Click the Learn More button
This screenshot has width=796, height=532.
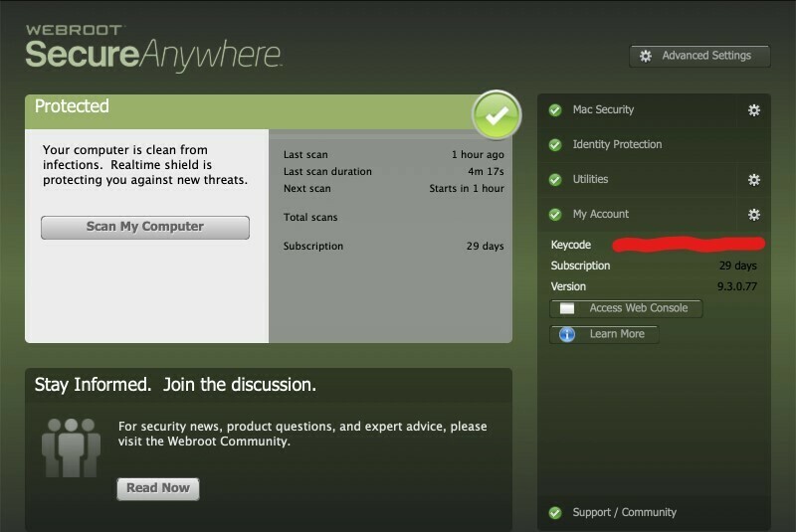tap(604, 334)
